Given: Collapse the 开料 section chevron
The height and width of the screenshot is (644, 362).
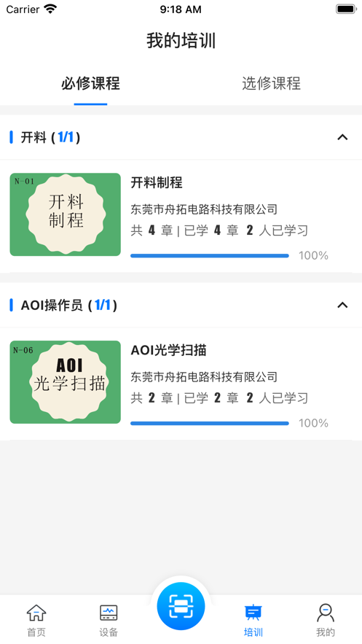Looking at the screenshot, I should 342,137.
